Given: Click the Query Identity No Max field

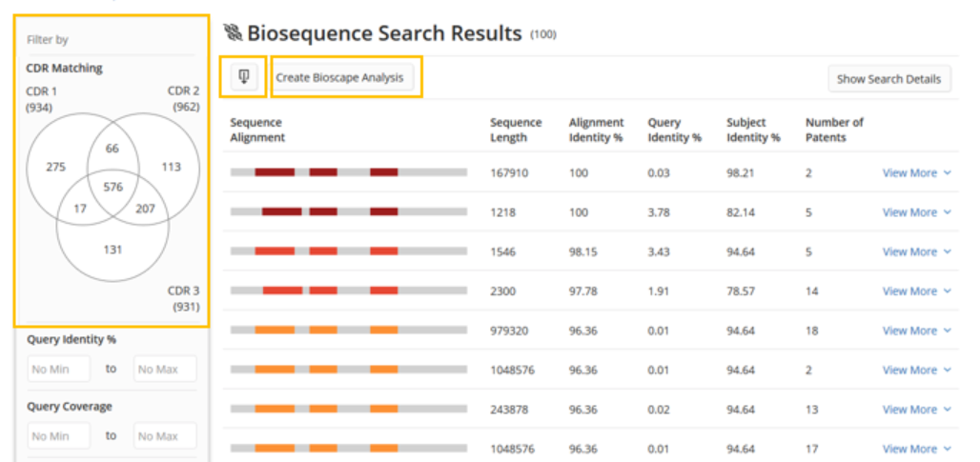Looking at the screenshot, I should [x=165, y=369].
